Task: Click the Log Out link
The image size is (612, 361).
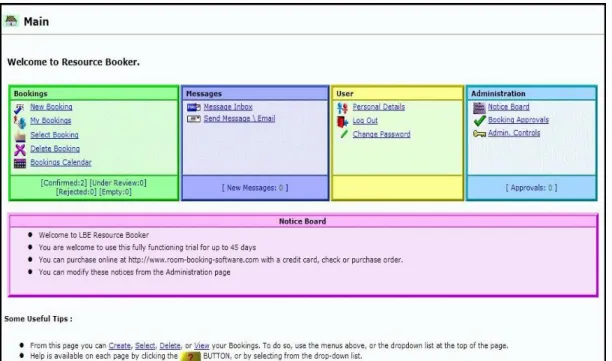Action: (x=365, y=121)
